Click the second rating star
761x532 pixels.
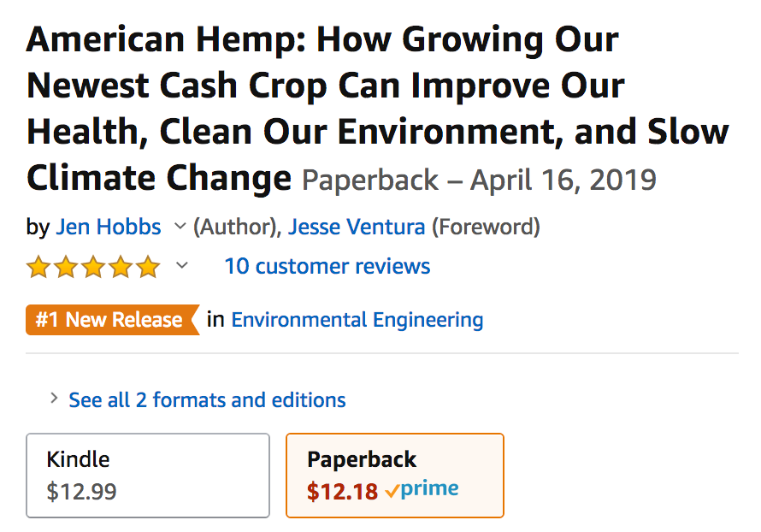(x=66, y=267)
